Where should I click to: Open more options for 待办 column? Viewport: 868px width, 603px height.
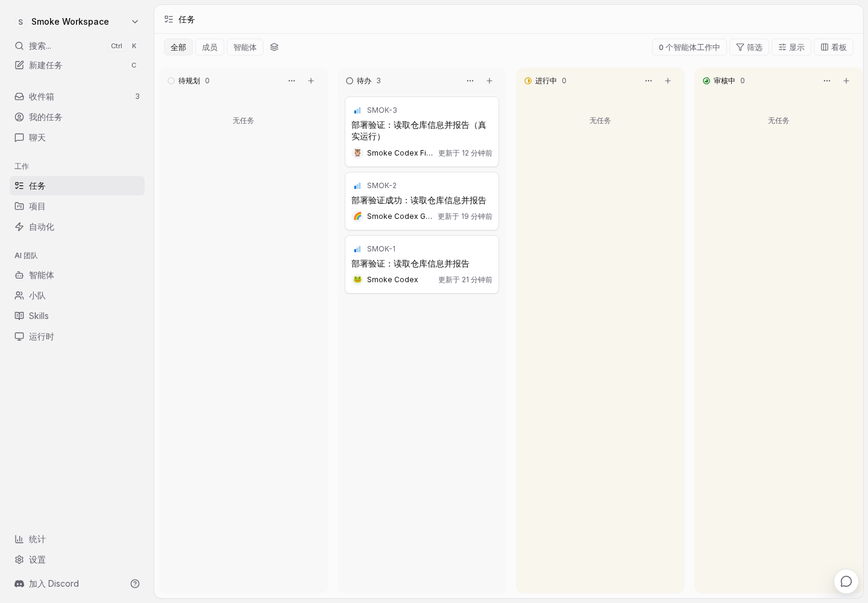[470, 81]
